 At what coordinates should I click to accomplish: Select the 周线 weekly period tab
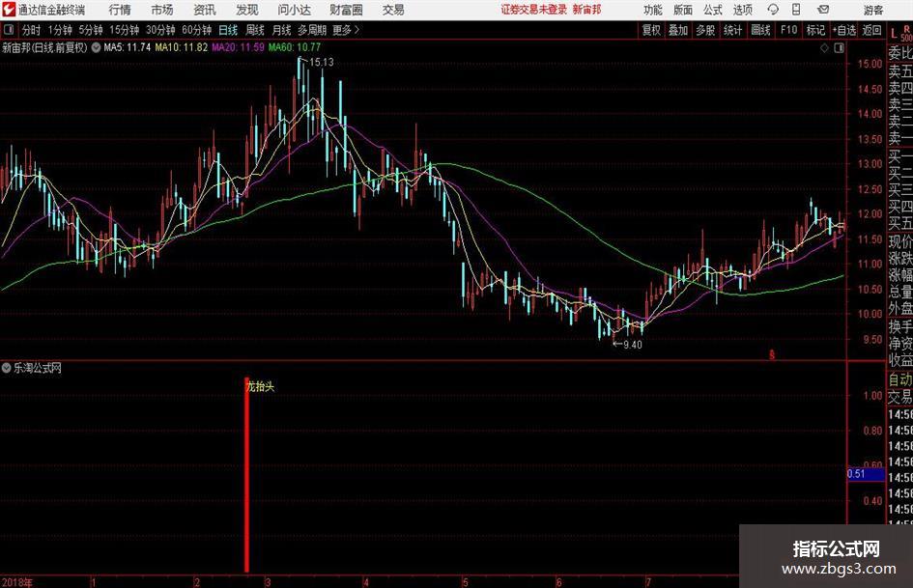tap(254, 30)
